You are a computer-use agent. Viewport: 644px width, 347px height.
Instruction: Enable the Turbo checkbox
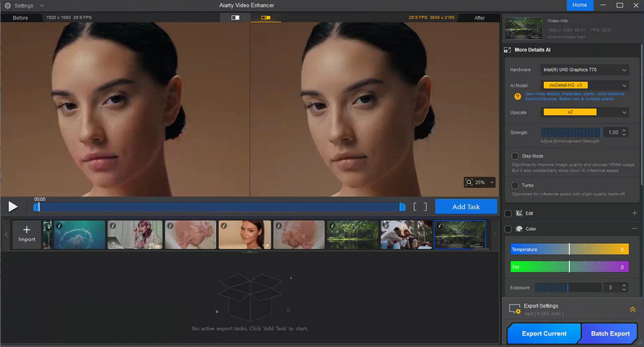pyautogui.click(x=514, y=185)
